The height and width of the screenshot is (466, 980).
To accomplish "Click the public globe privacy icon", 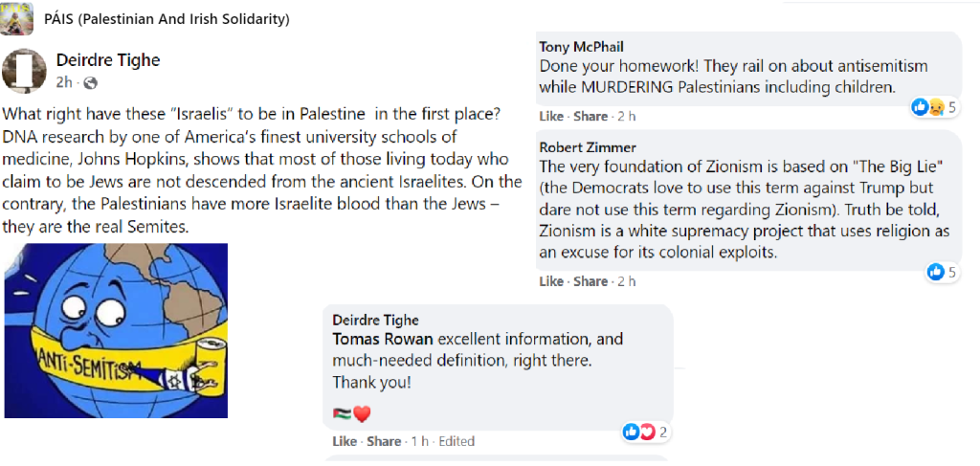I will [x=90, y=83].
